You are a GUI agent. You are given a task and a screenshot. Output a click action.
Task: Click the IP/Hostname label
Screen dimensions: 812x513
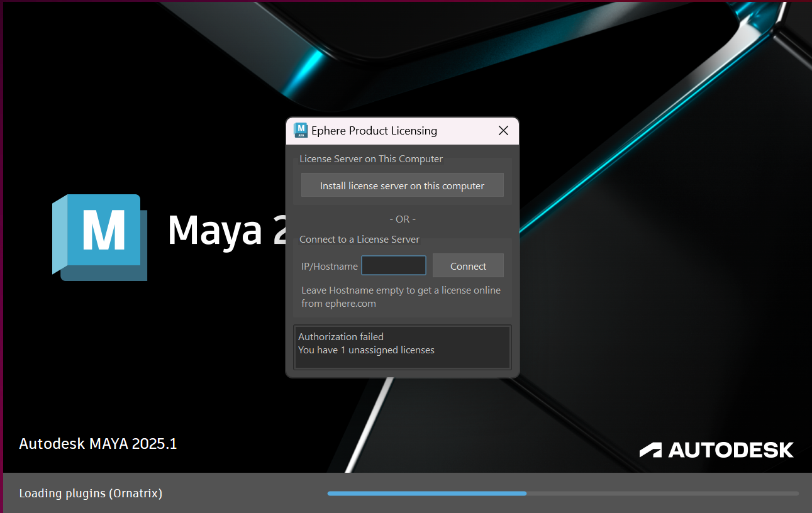pyautogui.click(x=329, y=267)
